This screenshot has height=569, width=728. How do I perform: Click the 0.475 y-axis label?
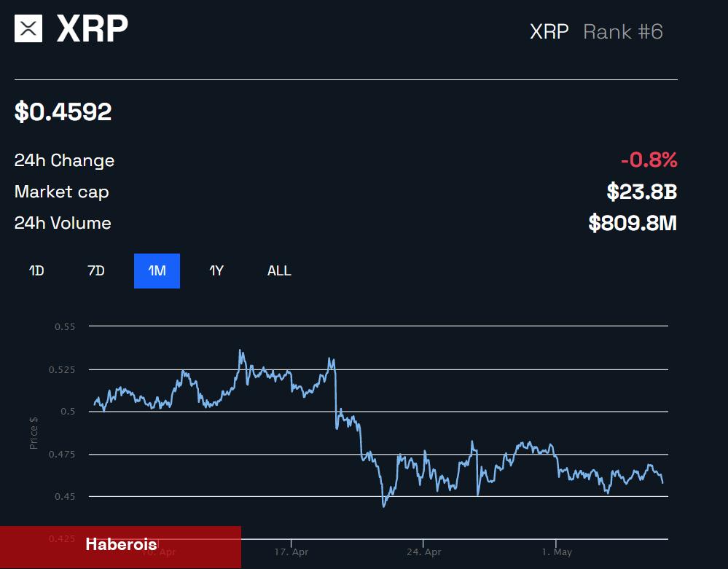[62, 455]
